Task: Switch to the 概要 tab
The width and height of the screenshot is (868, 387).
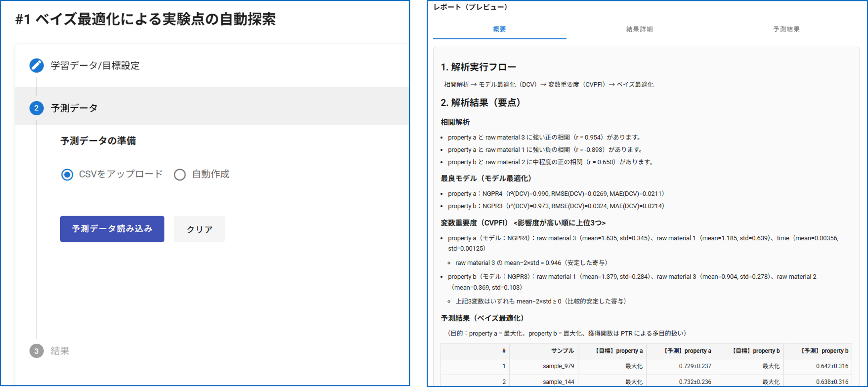Action: coord(499,29)
